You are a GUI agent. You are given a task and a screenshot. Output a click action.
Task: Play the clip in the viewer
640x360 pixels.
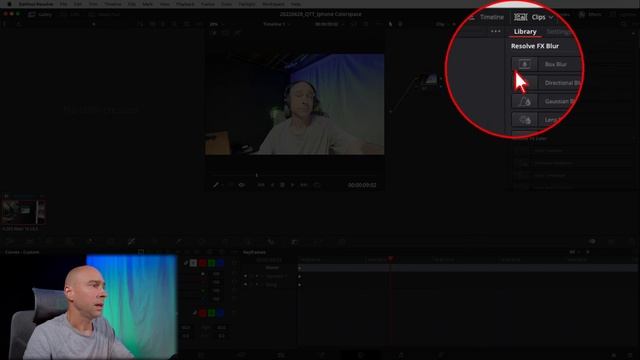pos(292,185)
